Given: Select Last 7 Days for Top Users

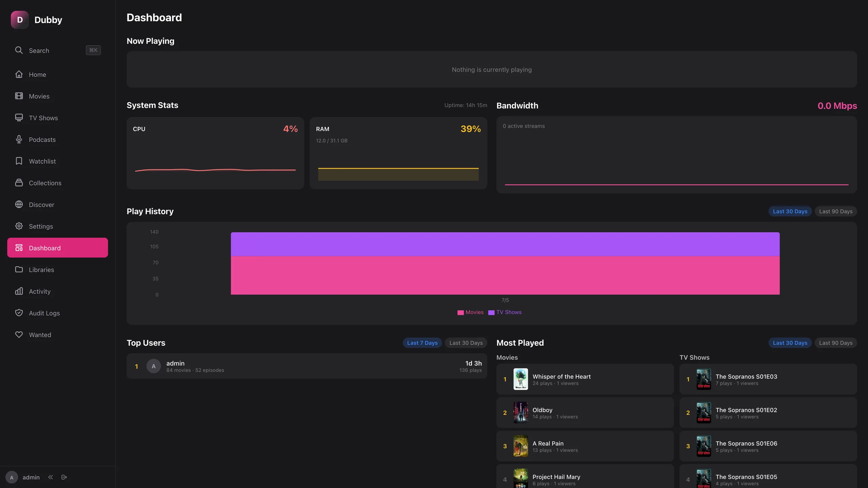Looking at the screenshot, I should 422,343.
